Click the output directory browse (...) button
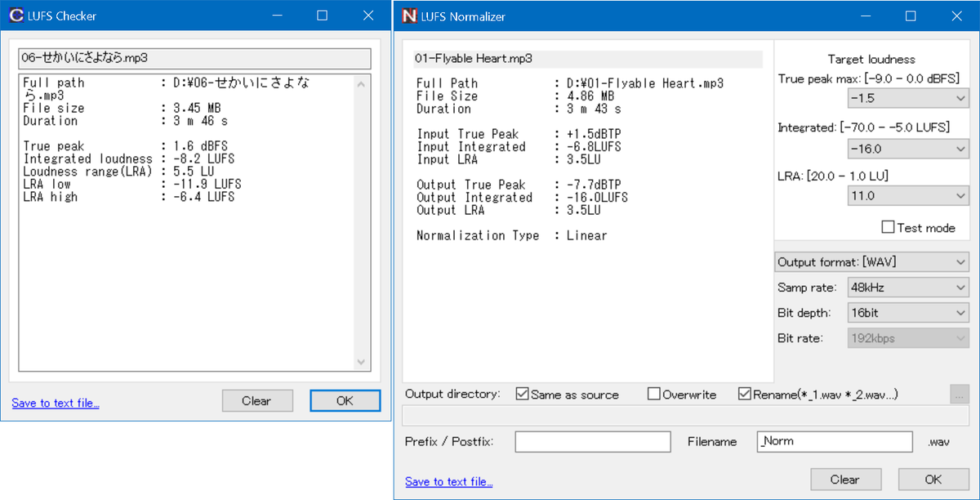Viewport: 980px width, 500px height. 960,394
